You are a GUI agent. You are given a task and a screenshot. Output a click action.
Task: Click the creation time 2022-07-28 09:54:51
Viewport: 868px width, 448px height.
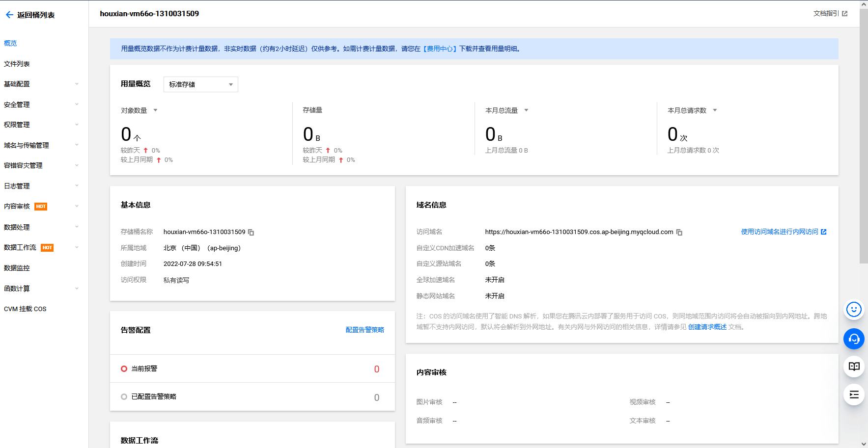[x=193, y=264]
